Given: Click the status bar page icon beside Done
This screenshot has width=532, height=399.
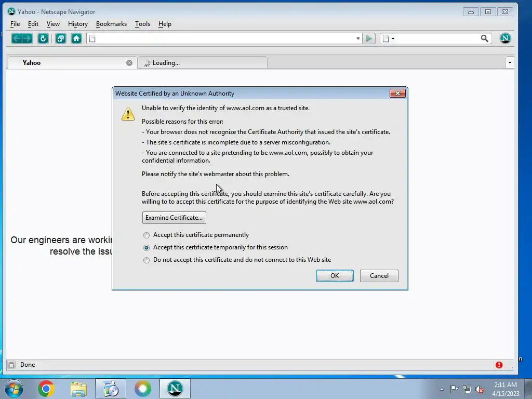Looking at the screenshot, I should (11, 365).
